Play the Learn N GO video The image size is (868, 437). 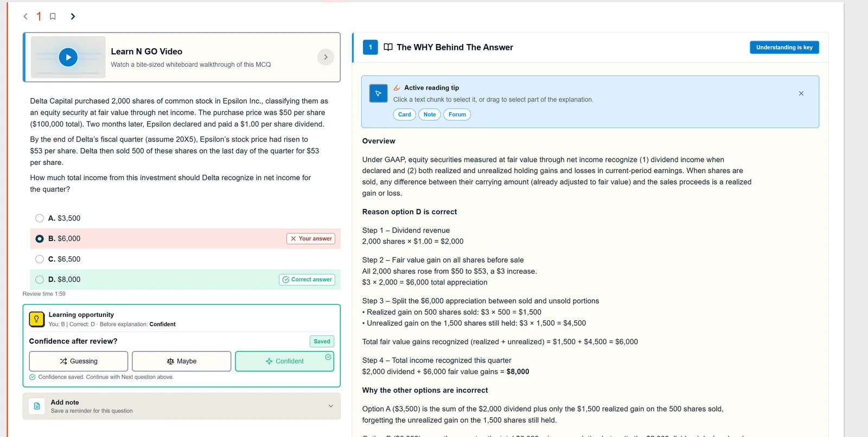tap(68, 57)
